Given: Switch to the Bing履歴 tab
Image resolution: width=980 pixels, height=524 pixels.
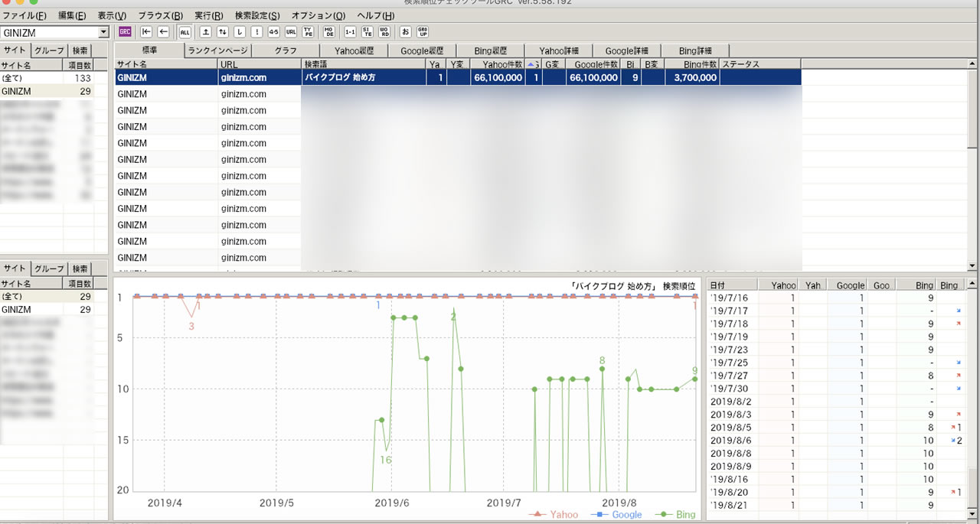Looking at the screenshot, I should [x=490, y=51].
